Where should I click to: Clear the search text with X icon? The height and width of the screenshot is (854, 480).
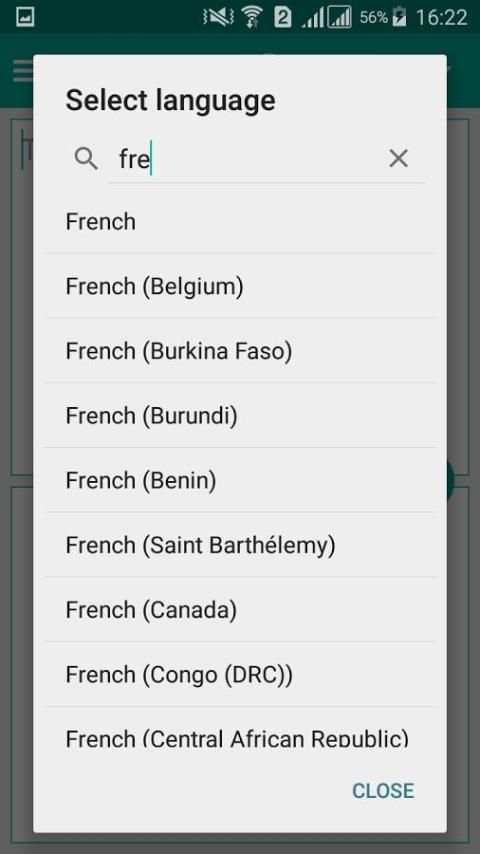(398, 158)
